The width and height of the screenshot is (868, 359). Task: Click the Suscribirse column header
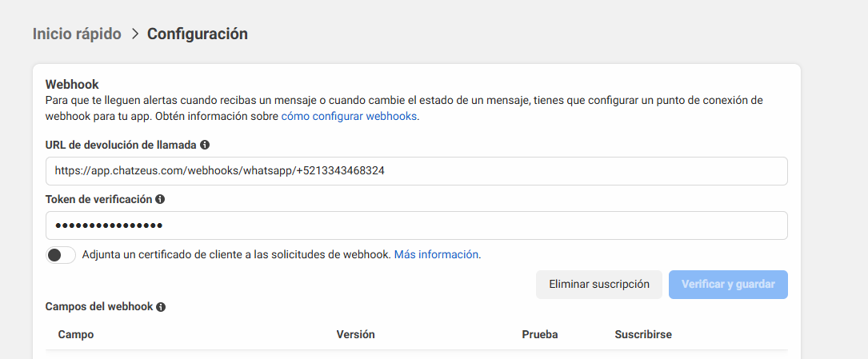(643, 334)
